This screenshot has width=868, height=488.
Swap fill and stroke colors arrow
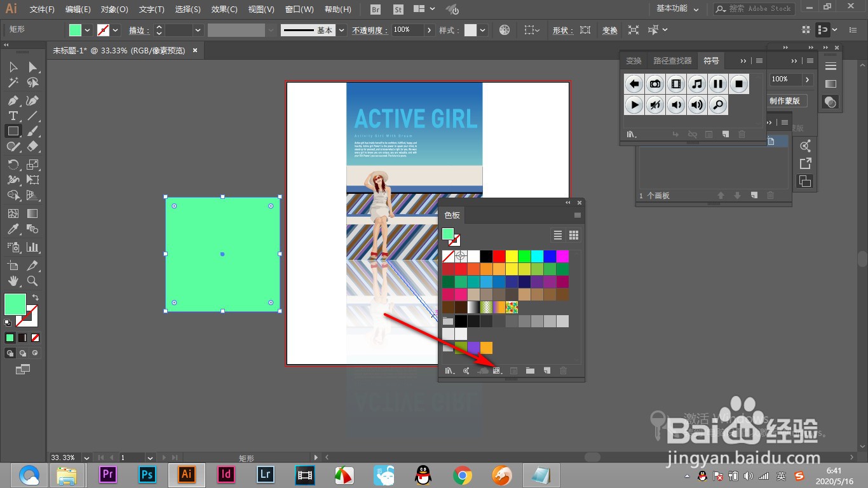tap(36, 297)
